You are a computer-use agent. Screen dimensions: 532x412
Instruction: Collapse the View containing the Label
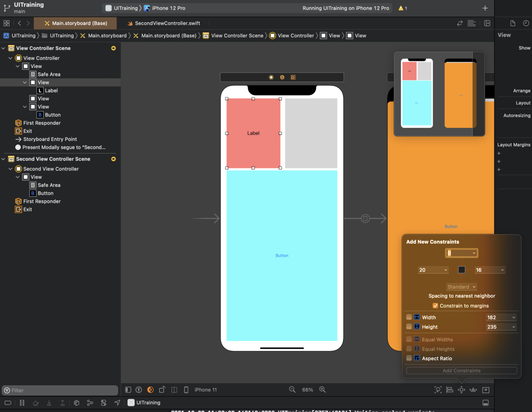pyautogui.click(x=25, y=82)
